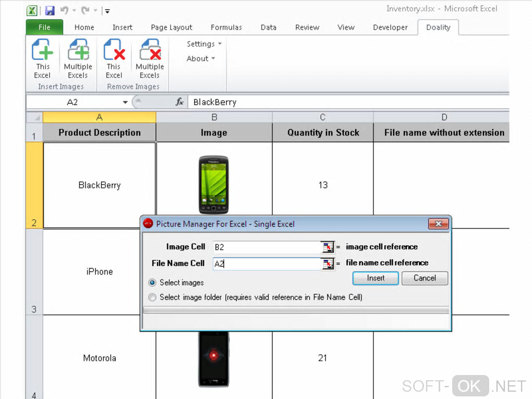Screen dimensions: 532x399
Task: Click the Insert button in dialog
Action: coord(376,278)
